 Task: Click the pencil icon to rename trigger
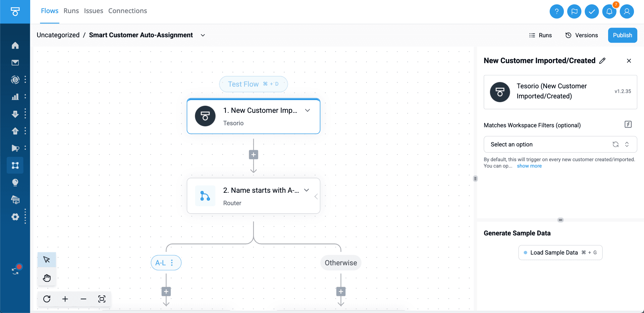pos(602,61)
